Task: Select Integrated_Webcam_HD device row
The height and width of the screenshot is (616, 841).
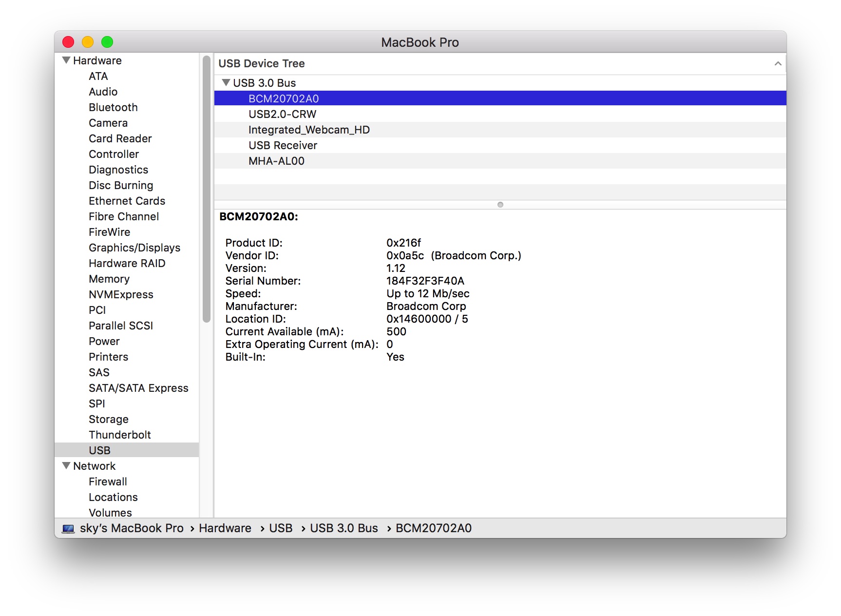Action: [500, 130]
